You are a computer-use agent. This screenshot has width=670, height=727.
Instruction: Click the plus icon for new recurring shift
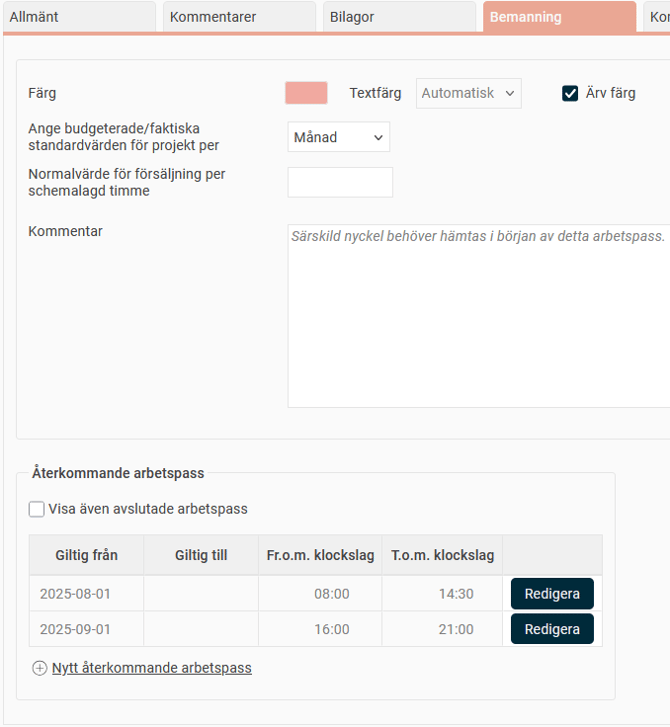40,668
